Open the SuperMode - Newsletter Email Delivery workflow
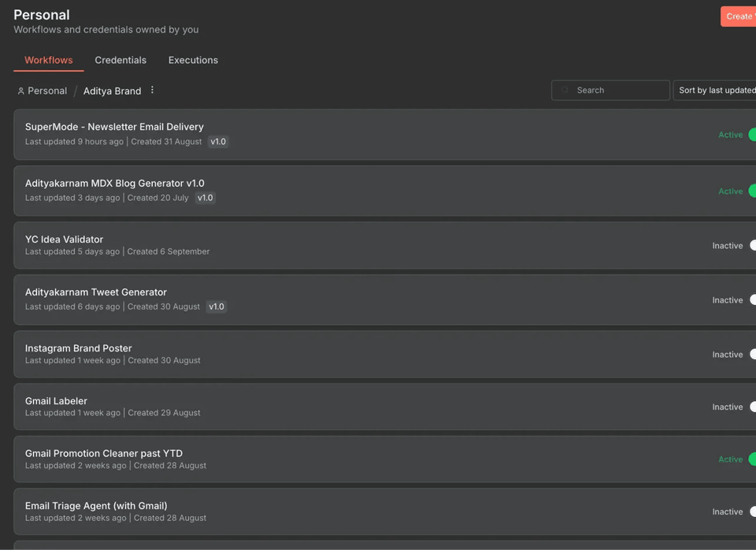Viewport: 756px width, 550px height. click(114, 127)
